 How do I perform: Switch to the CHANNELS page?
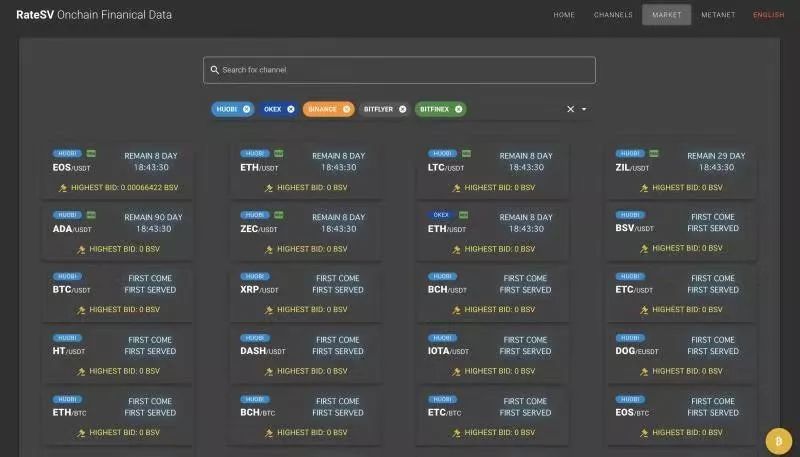[613, 15]
